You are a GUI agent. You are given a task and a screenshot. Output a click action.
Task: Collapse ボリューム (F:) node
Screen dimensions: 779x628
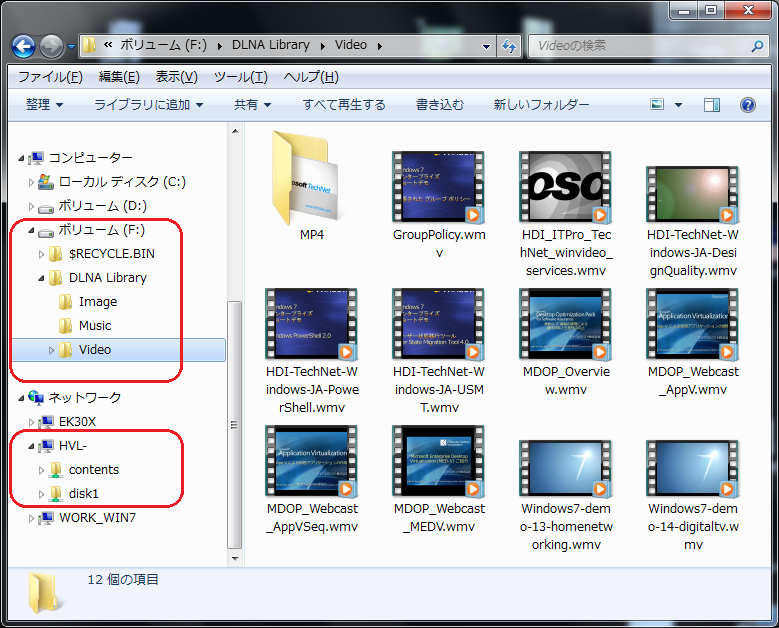tap(31, 231)
